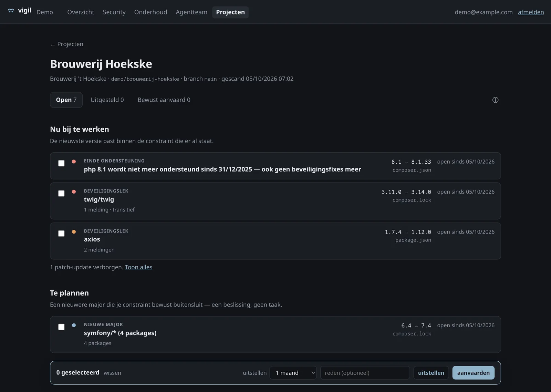Image resolution: width=551 pixels, height=392 pixels.
Task: Switch to the Open 7 tab
Action: pos(66,100)
